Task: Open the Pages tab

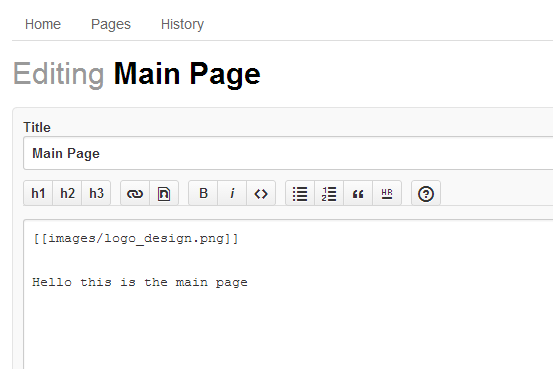Action: pyautogui.click(x=111, y=24)
